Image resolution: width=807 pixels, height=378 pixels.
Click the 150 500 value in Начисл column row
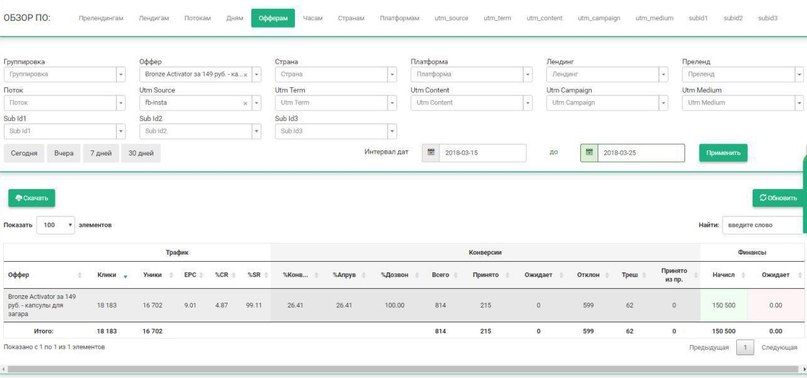click(x=724, y=305)
